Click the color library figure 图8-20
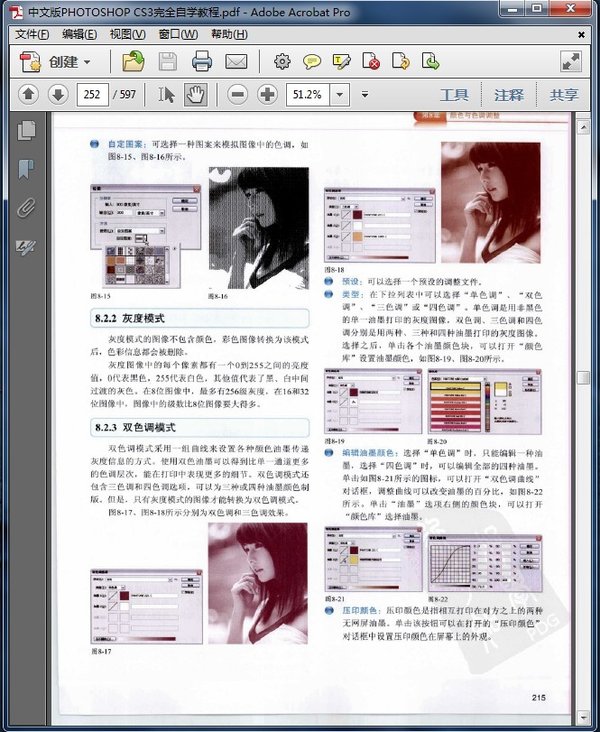Screen dimensions: 600x732 pyautogui.click(x=485, y=402)
